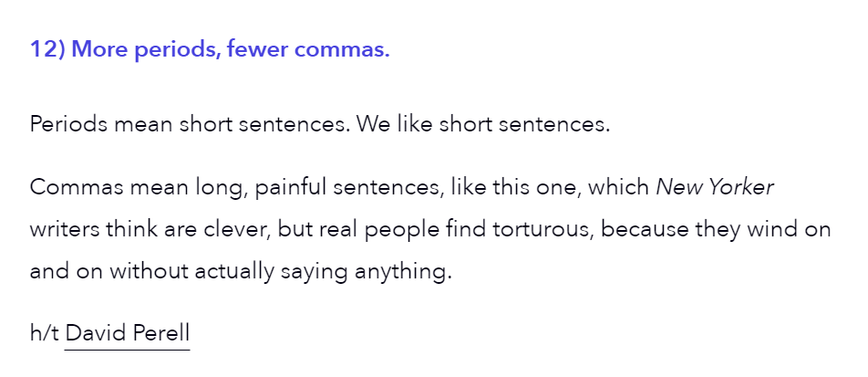Click the word "fewer" in the heading
Image resolution: width=868 pixels, height=377 pixels.
pyautogui.click(x=257, y=49)
